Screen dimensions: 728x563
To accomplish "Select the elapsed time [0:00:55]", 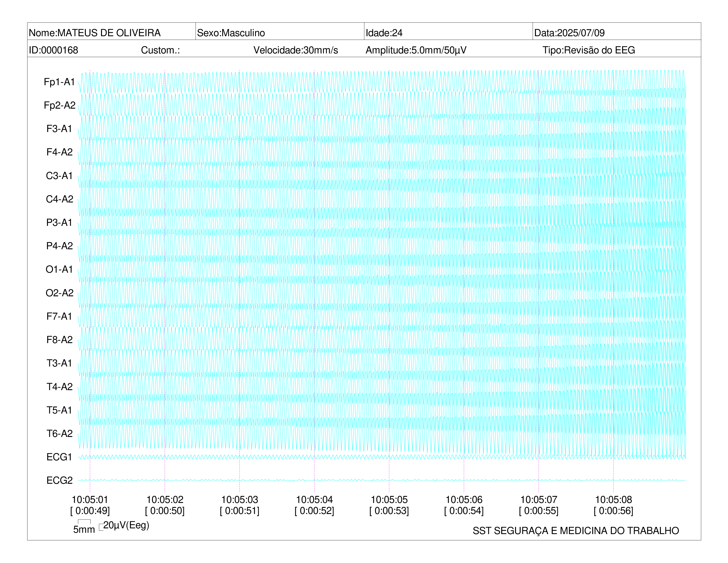I will tap(539, 511).
